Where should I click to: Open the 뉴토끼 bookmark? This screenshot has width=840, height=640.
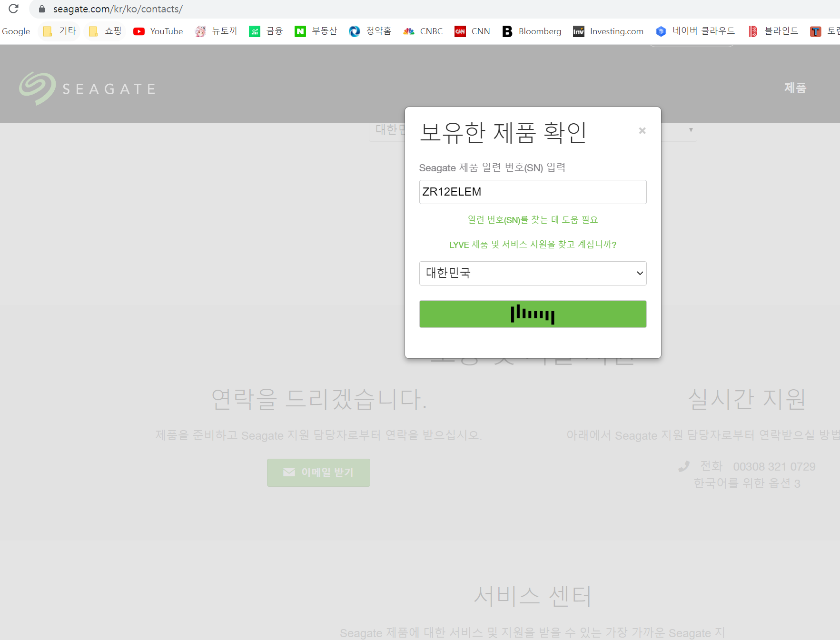(216, 31)
